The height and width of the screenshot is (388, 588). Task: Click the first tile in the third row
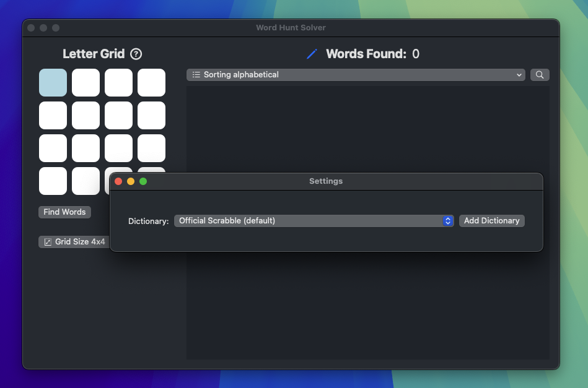coord(53,148)
